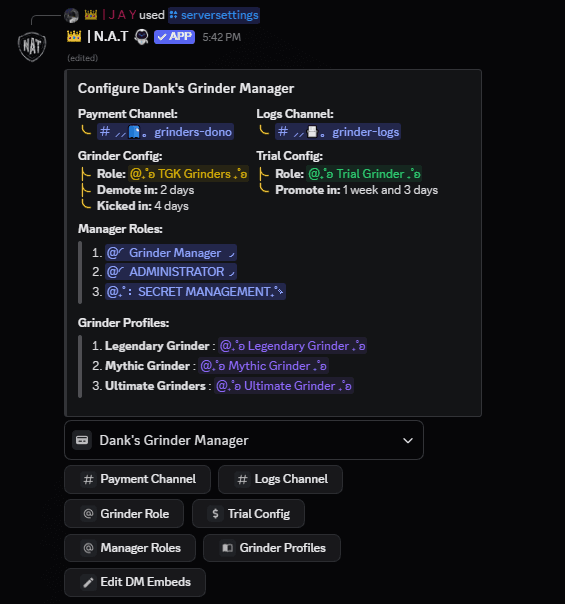Click the Trial Grinder role mention
This screenshot has width=565, height=604.
coord(364,174)
